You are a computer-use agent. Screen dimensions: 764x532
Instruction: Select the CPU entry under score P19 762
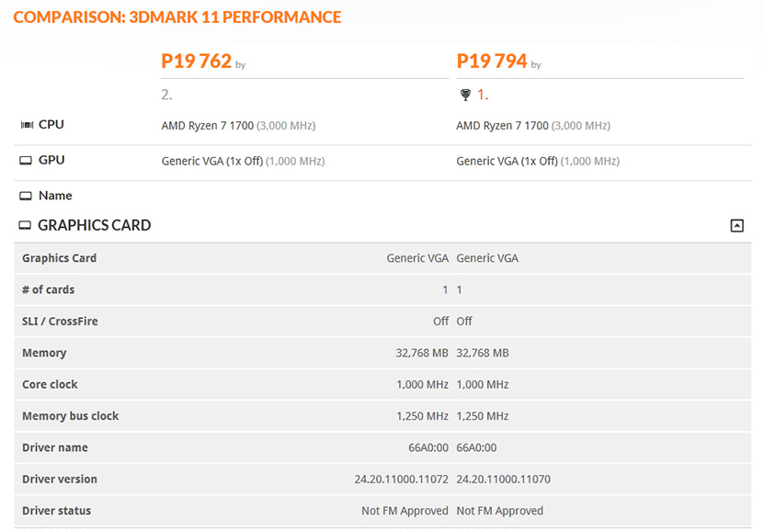pos(238,126)
